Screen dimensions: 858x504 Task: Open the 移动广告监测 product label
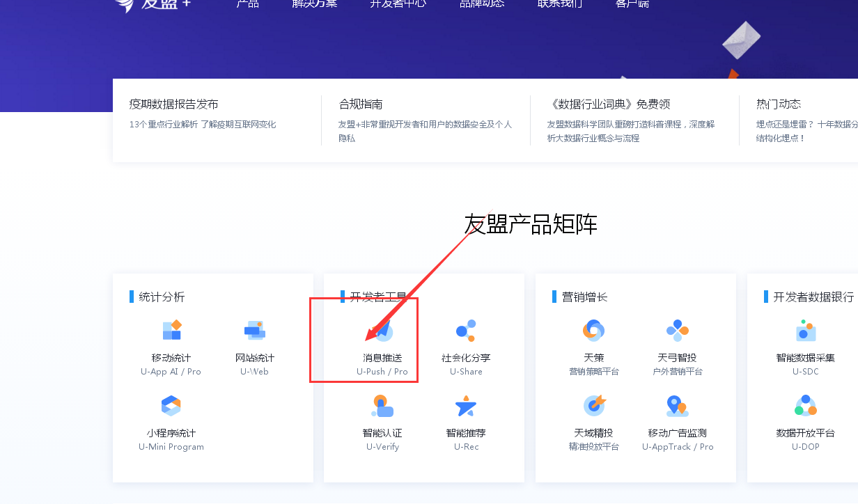pyautogui.click(x=678, y=433)
